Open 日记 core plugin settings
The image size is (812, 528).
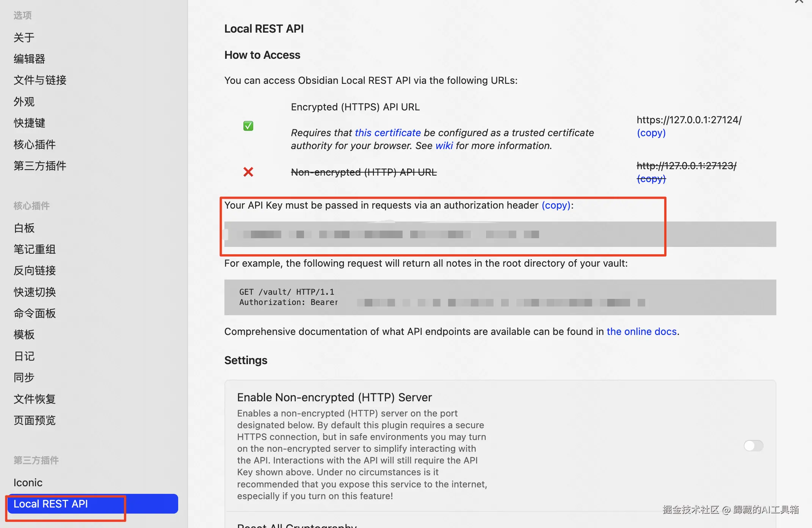(24, 356)
